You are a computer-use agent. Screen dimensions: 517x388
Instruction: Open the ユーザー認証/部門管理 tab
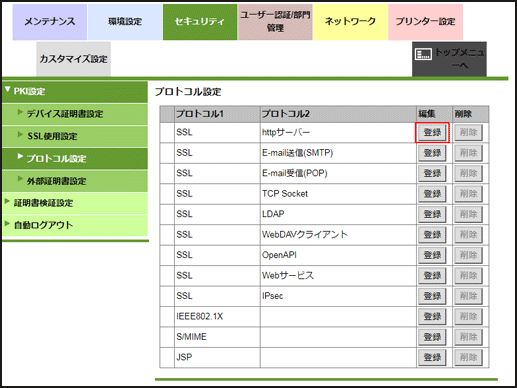point(275,22)
